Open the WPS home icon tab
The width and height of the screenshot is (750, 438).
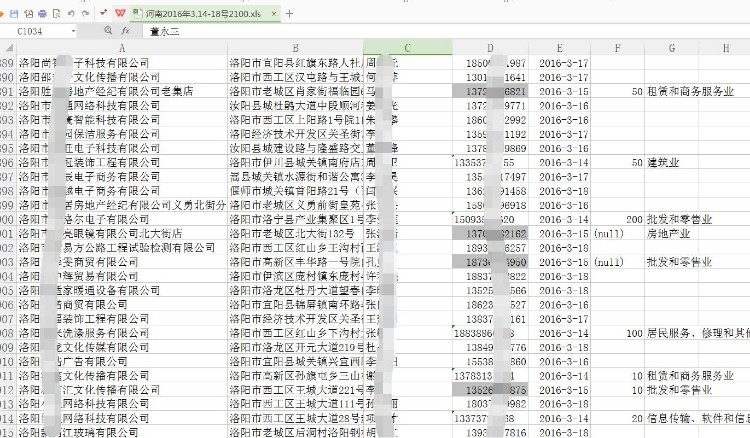click(x=120, y=13)
